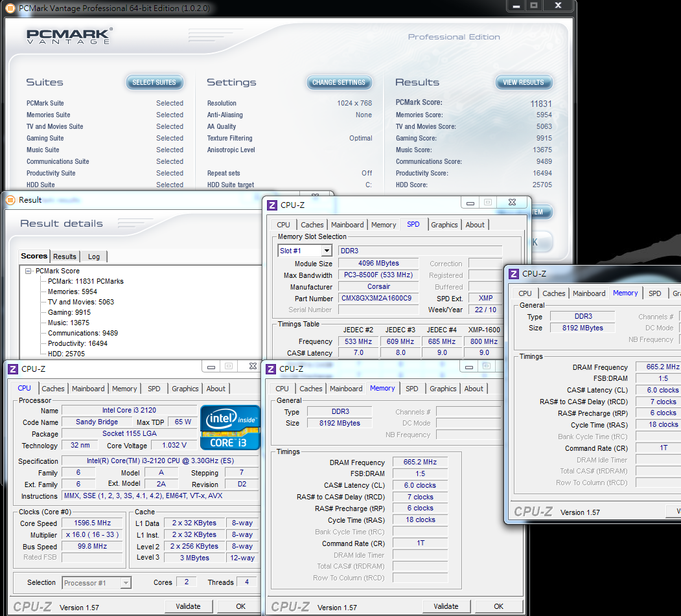Select 'Communications: 9489' tree row
Screen dimensions: 681x616
[83, 334]
